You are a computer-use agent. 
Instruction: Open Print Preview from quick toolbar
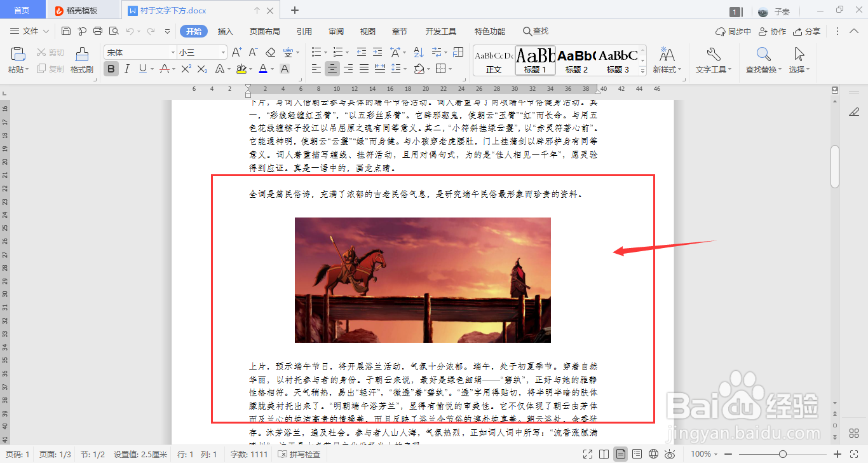114,31
